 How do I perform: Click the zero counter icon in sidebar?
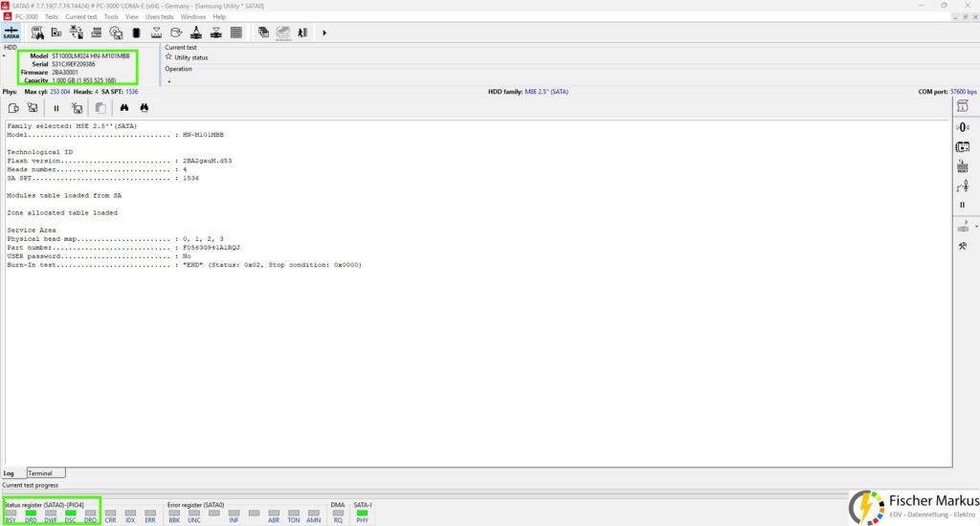coord(963,127)
